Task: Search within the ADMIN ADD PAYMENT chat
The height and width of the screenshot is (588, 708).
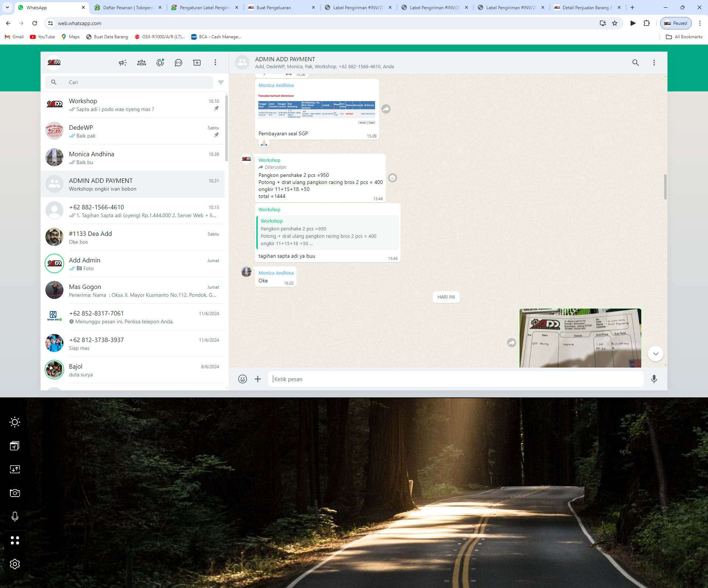Action: point(635,63)
